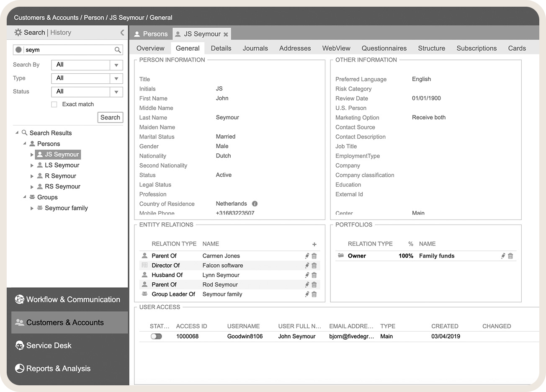The image size is (546, 392).
Task: Click the Reports & Analysis pie icon
Action: tap(19, 369)
